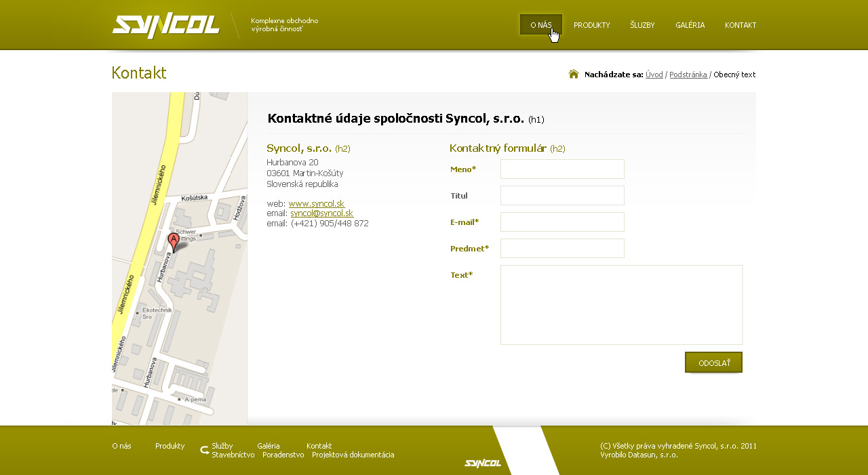Open the Podstránka breadcrumb link
This screenshot has height=475, width=868.
(688, 75)
